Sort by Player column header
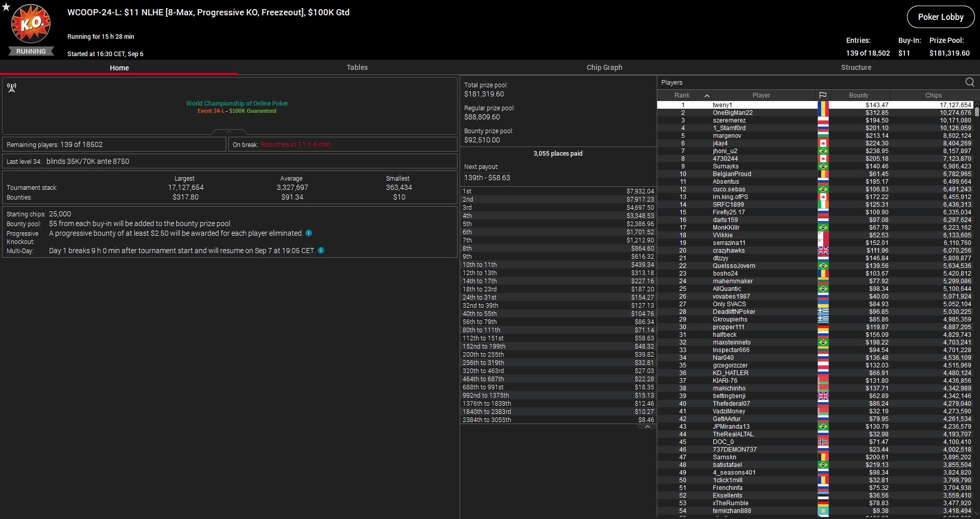 761,95
